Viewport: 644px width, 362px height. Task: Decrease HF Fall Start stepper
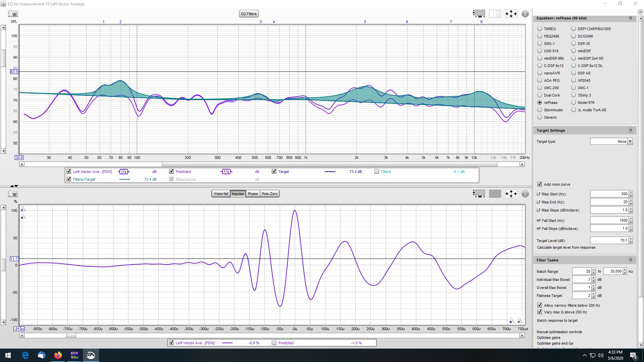[x=631, y=222]
